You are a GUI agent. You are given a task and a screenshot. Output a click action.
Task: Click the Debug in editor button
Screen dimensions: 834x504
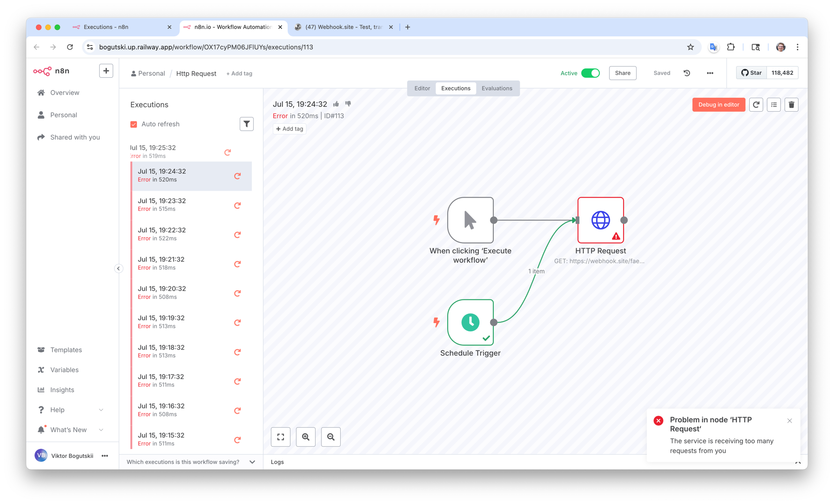click(x=718, y=105)
